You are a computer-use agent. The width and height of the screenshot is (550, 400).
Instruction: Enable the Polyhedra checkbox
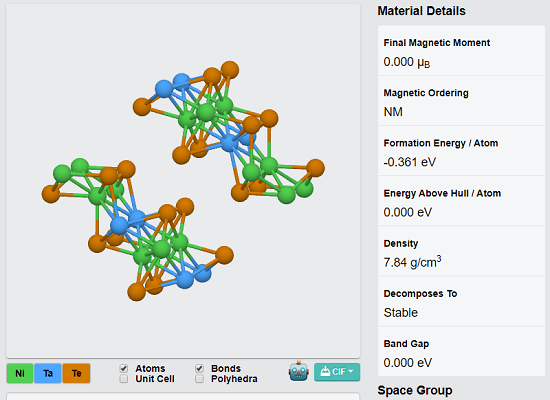click(x=199, y=379)
